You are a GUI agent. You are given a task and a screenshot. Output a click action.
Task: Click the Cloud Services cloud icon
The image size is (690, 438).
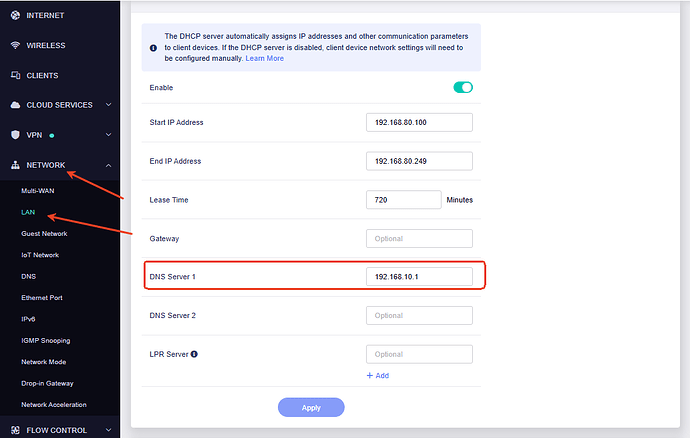point(15,105)
